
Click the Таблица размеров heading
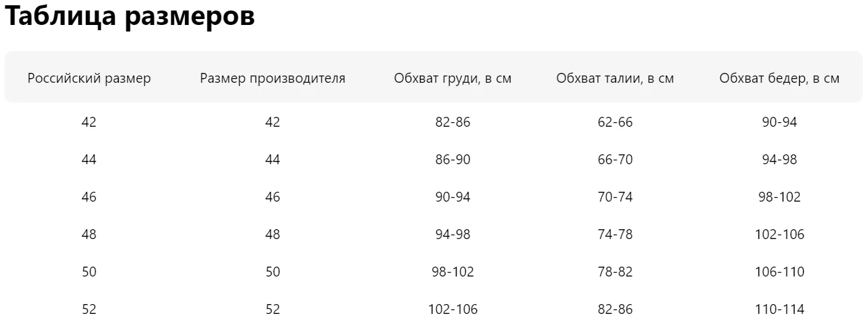[x=130, y=18]
